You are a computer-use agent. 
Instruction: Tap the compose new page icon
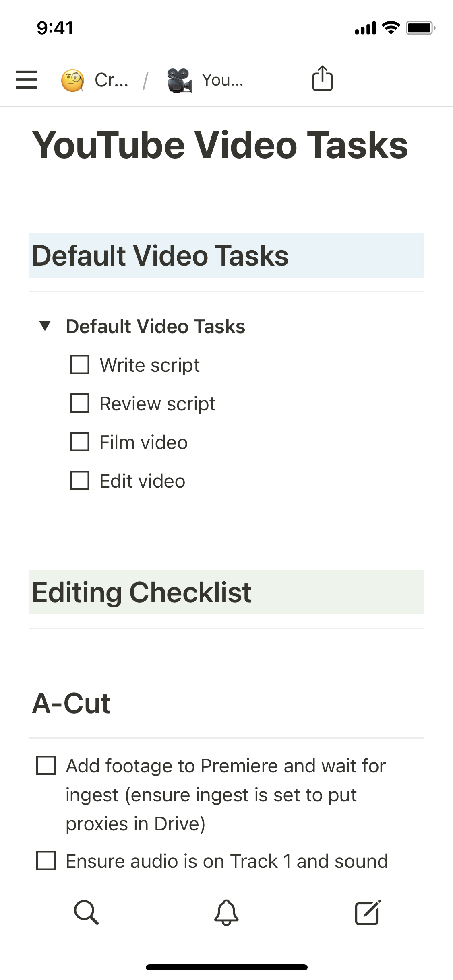368,912
